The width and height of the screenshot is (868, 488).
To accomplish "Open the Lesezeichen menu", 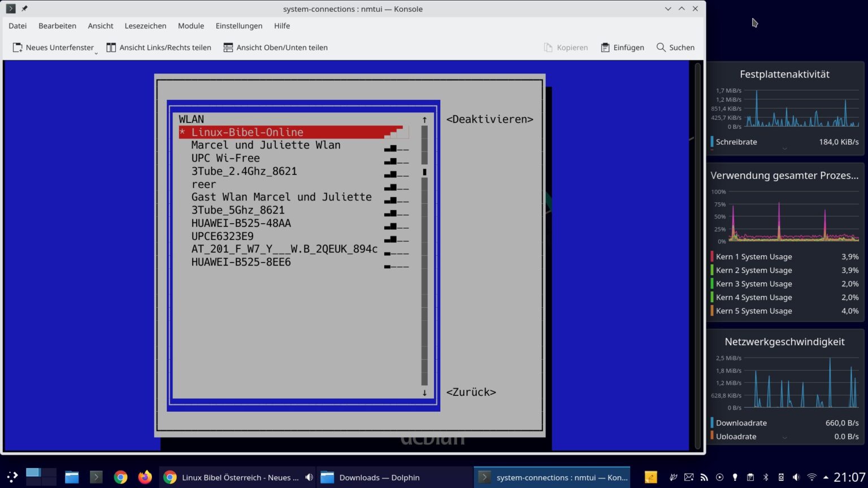I will tap(145, 26).
